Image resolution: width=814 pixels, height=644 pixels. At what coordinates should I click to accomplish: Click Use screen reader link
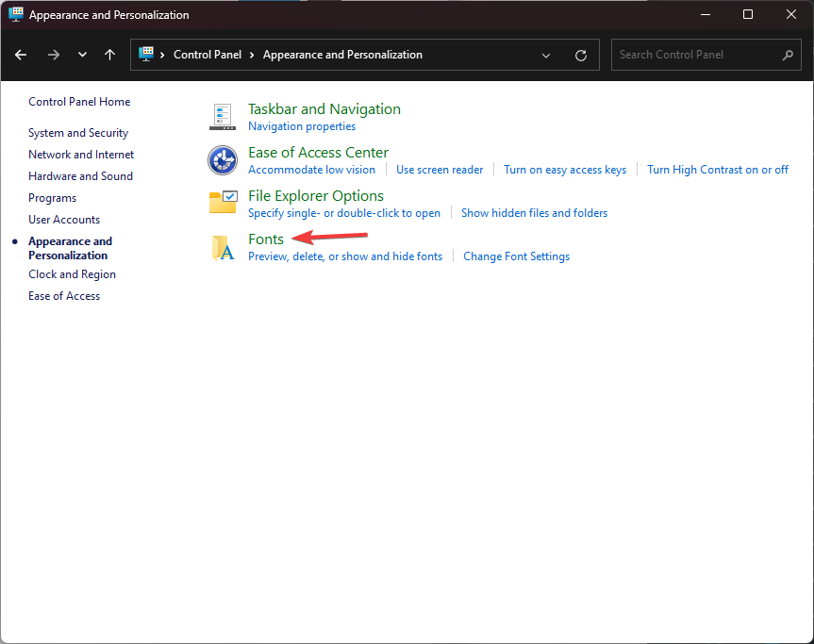coord(440,170)
